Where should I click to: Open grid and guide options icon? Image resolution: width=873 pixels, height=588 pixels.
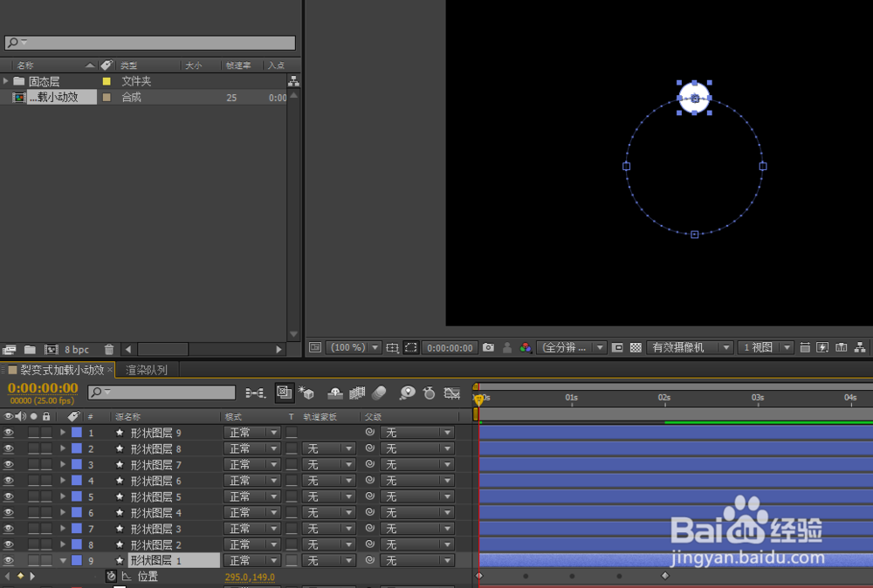[x=393, y=348]
